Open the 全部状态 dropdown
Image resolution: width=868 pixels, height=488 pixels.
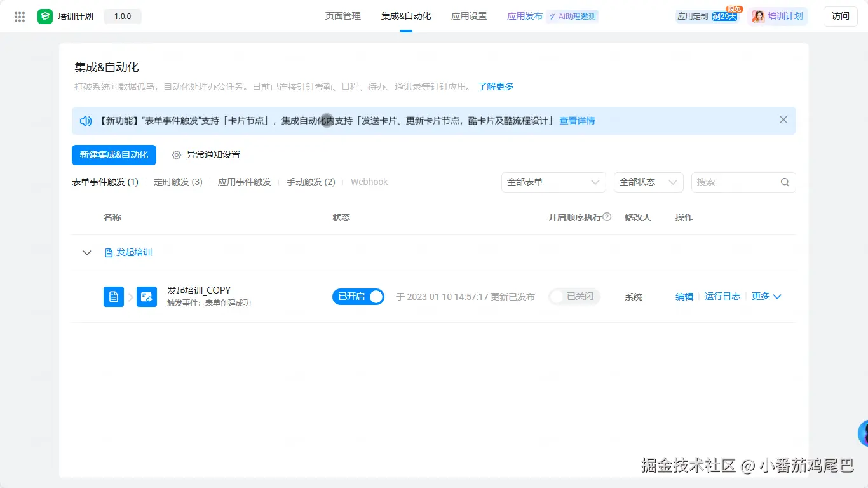coord(649,182)
